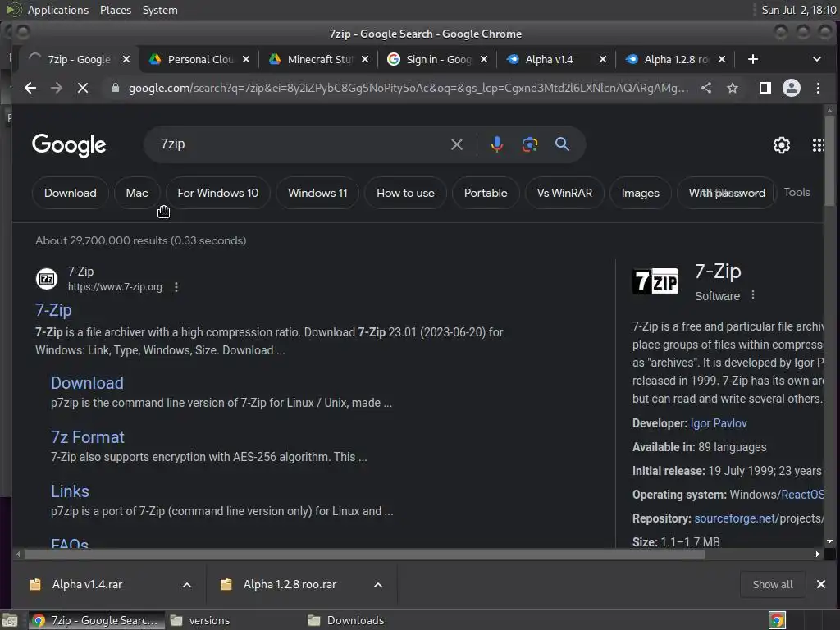This screenshot has height=630, width=840.
Task: Stop loading the page
Action: tap(83, 88)
